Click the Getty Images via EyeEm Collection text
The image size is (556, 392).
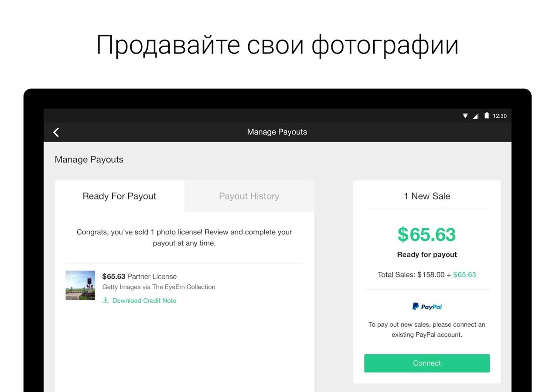click(159, 287)
